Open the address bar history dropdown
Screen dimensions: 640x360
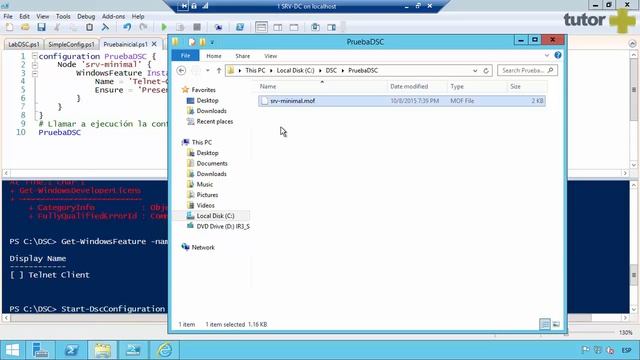click(475, 71)
